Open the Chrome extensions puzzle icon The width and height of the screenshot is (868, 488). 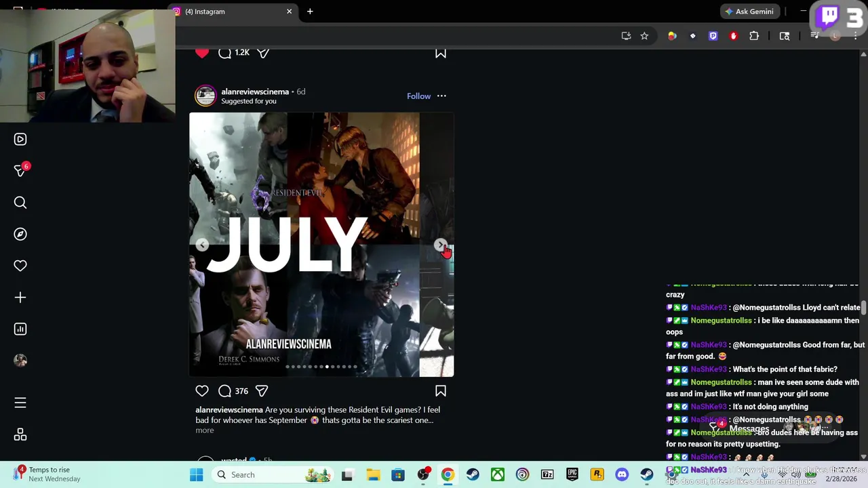click(754, 36)
